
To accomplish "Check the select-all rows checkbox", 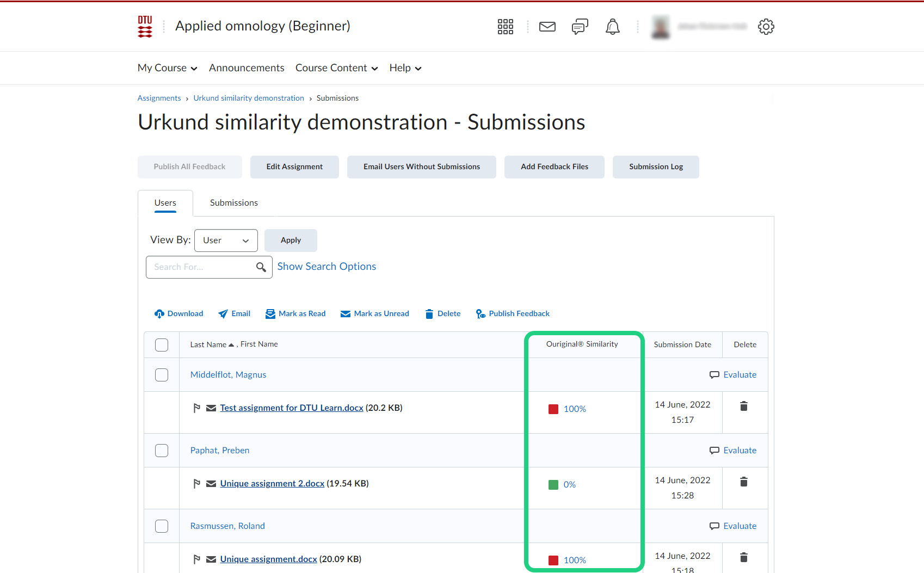I will tap(162, 345).
